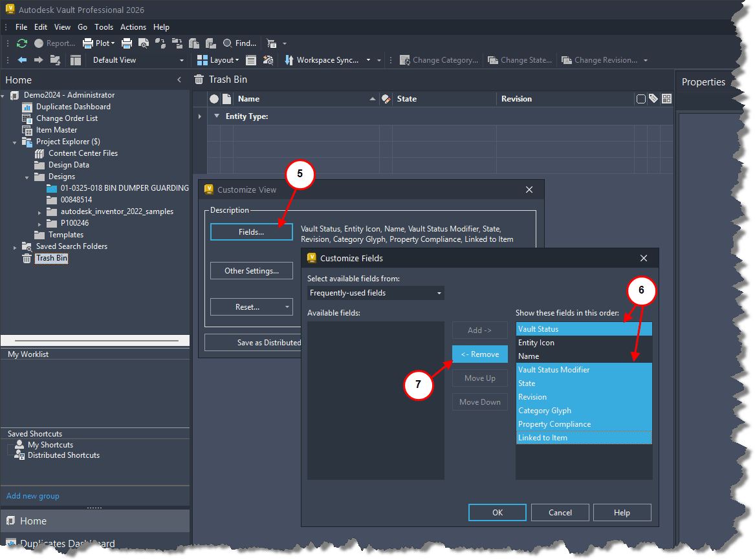This screenshot has width=755, height=560.
Task: Open the File menu
Action: click(x=21, y=27)
